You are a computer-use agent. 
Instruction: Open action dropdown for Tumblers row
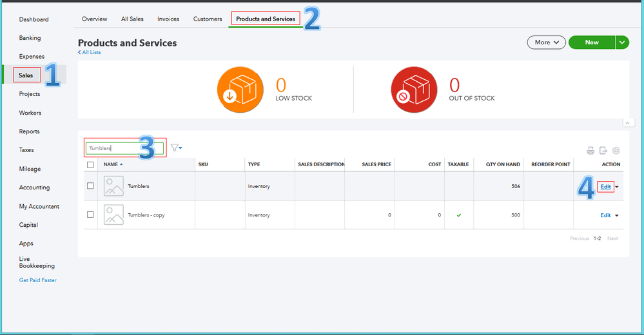(x=617, y=187)
